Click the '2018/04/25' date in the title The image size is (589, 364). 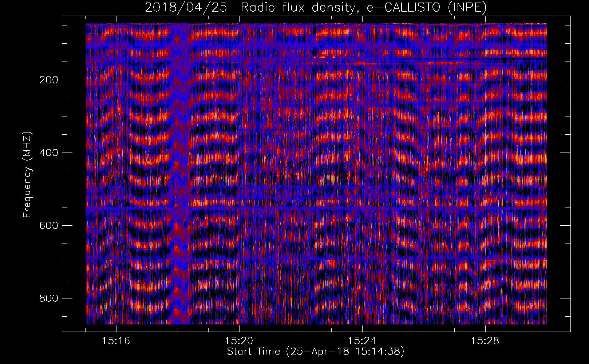(186, 7)
